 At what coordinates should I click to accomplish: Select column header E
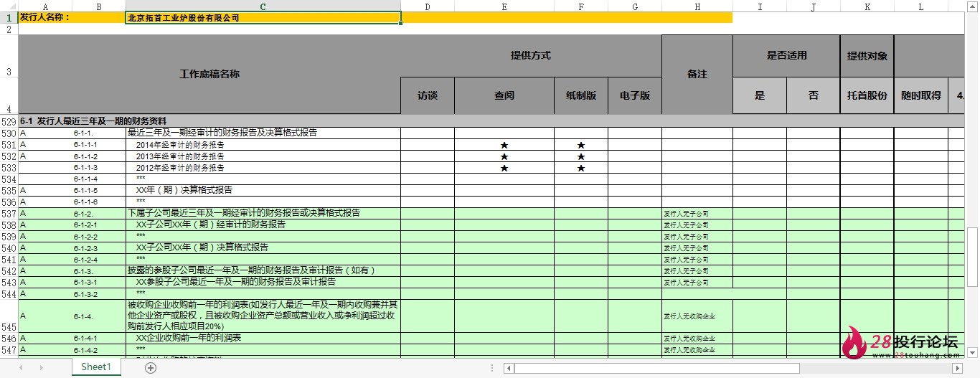[504, 6]
